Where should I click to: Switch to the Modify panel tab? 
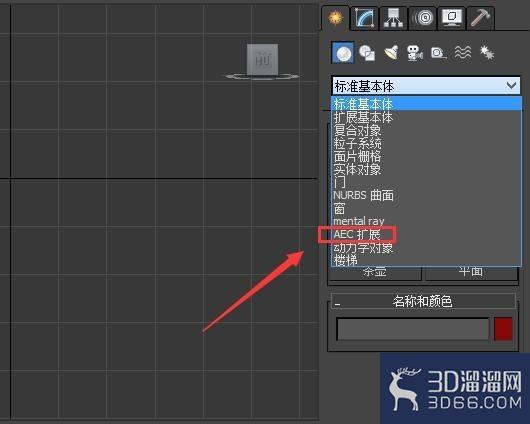(x=364, y=18)
